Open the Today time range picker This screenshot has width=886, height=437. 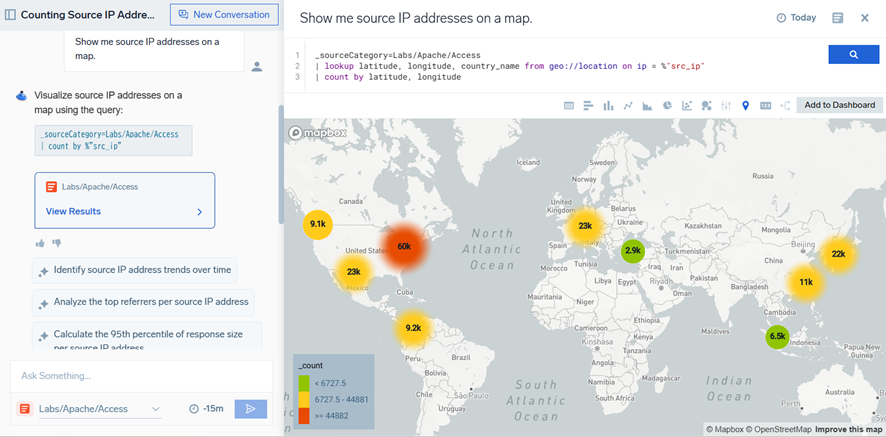796,18
